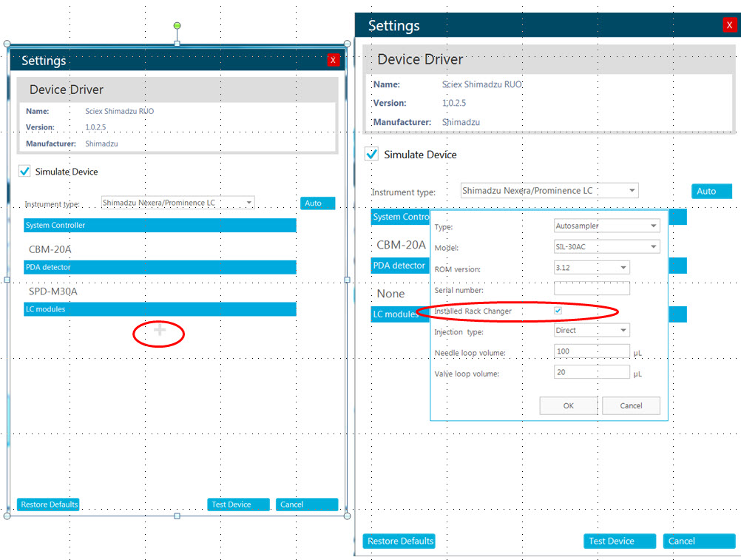Uncheck the Installed Rack Changer checkbox

tap(558, 311)
